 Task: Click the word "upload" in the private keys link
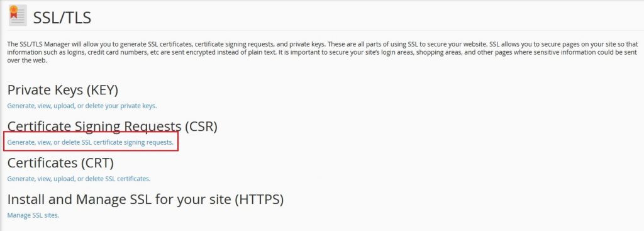[x=64, y=106]
